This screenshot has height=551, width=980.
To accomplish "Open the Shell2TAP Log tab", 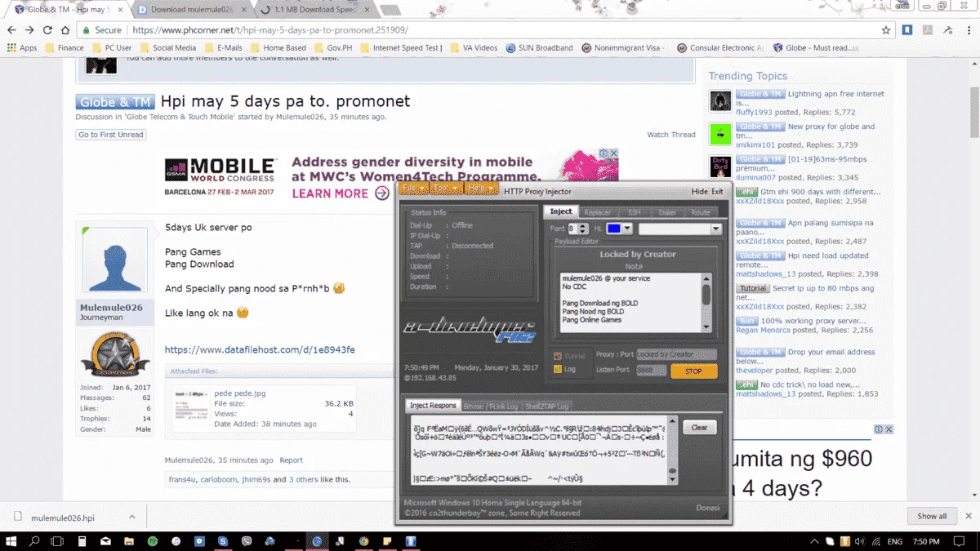I will point(546,406).
